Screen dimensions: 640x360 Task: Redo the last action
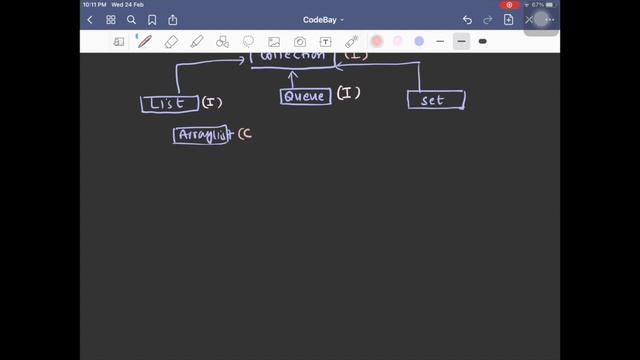[488, 20]
